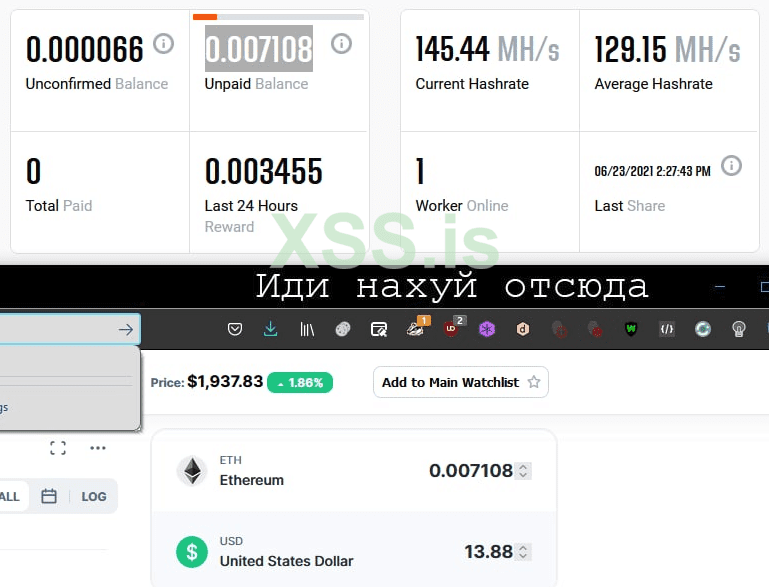This screenshot has height=587, width=769.
Task: Click the USD amount stepper arrows
Action: [523, 552]
